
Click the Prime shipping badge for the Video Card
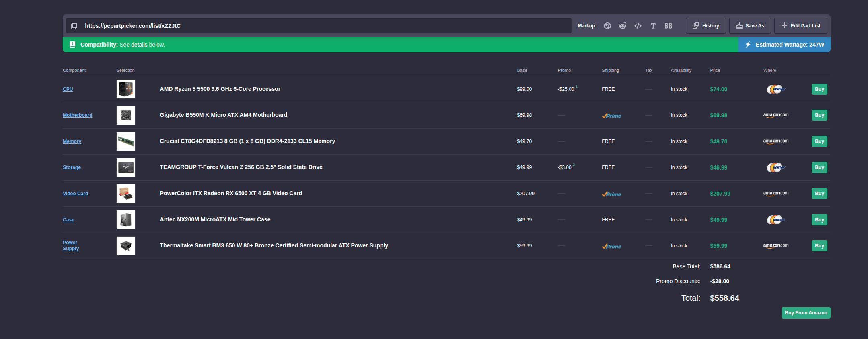point(611,194)
